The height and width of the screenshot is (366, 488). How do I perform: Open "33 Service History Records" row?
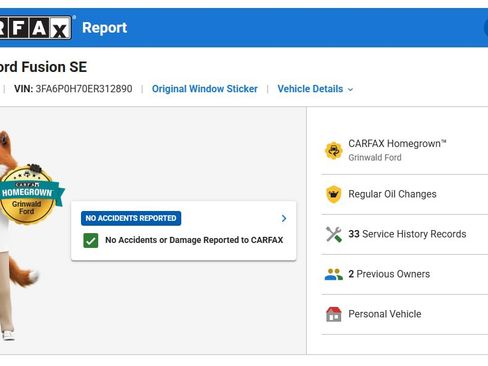coord(405,234)
